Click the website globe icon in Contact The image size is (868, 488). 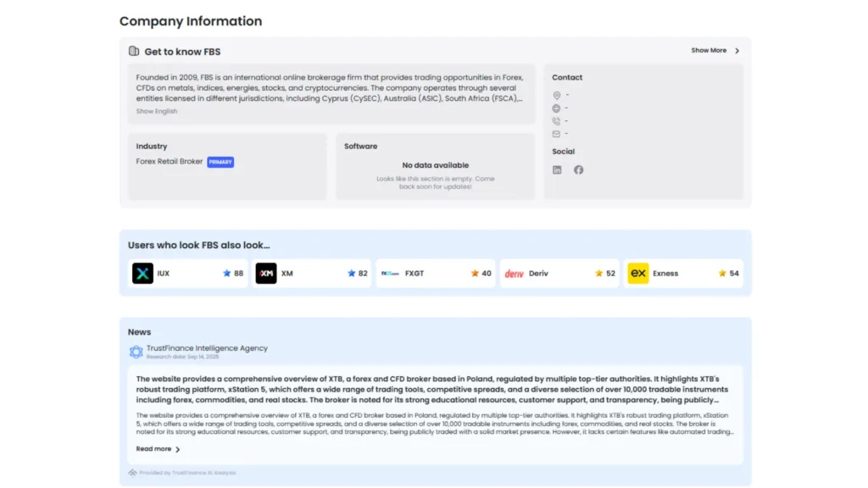[557, 108]
